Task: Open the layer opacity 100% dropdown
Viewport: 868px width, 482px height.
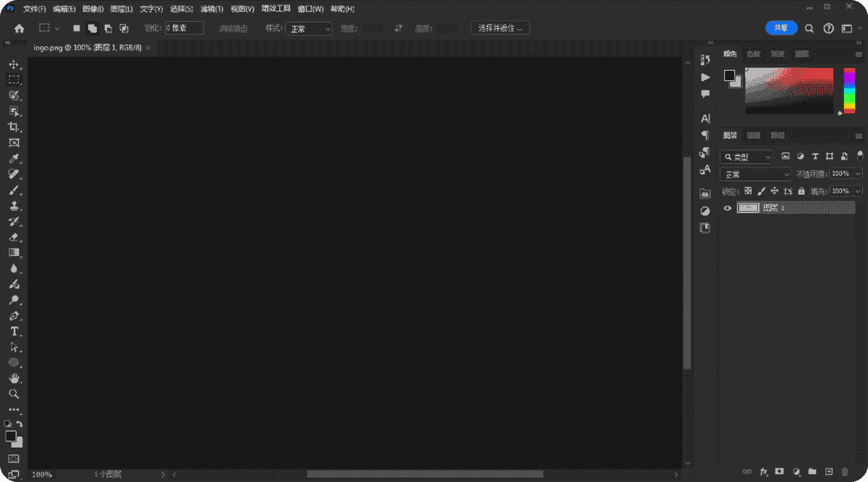Action: [858, 174]
